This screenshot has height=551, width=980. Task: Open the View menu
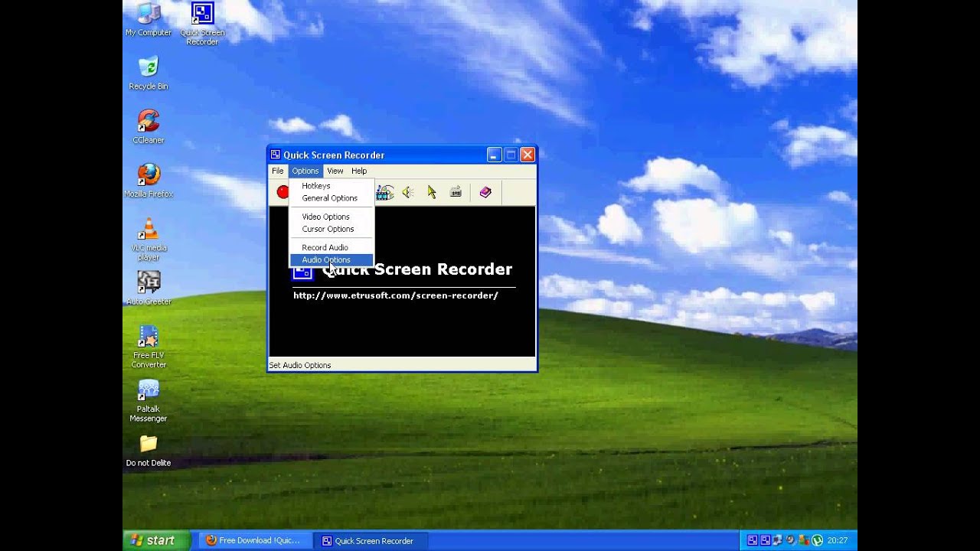pyautogui.click(x=335, y=171)
